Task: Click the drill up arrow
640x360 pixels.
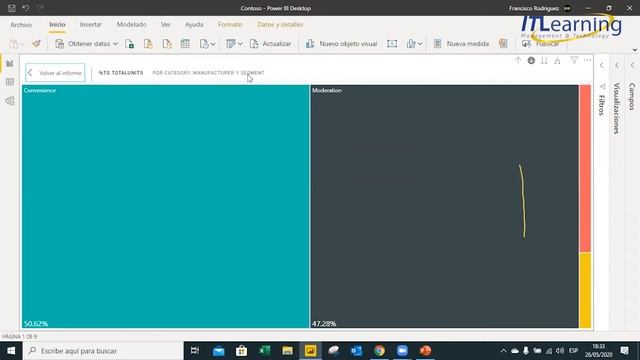Action: (x=518, y=60)
